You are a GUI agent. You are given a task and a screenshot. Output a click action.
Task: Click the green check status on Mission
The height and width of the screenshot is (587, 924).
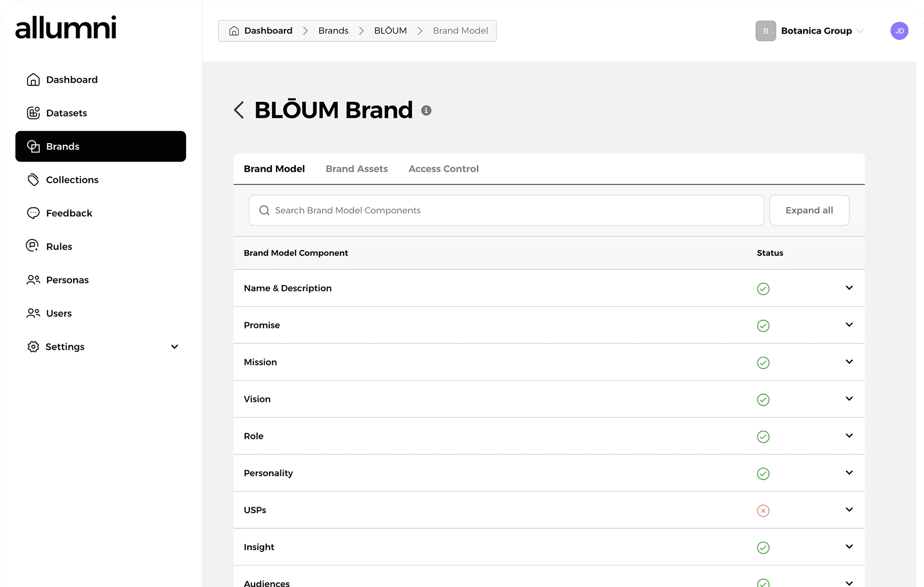[x=763, y=362]
